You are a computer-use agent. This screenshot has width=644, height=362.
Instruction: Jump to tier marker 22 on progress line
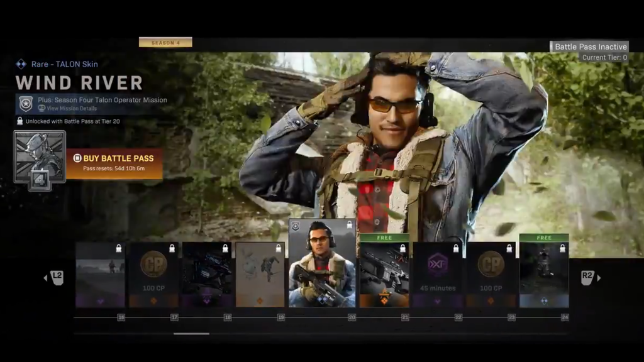point(458,317)
